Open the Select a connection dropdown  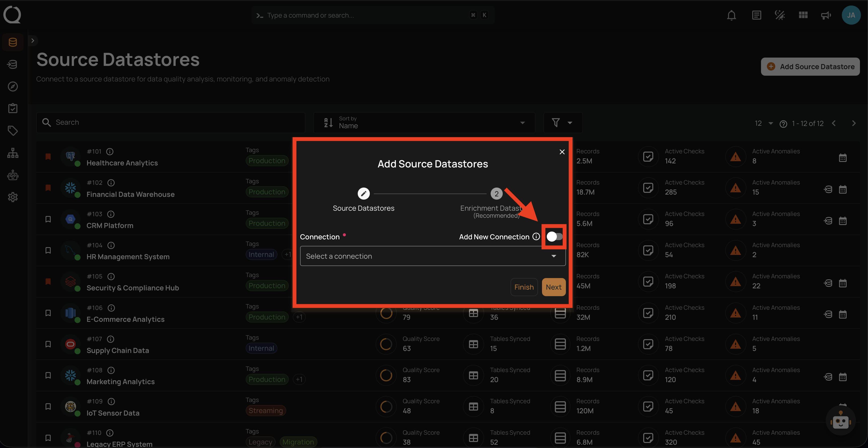click(432, 256)
